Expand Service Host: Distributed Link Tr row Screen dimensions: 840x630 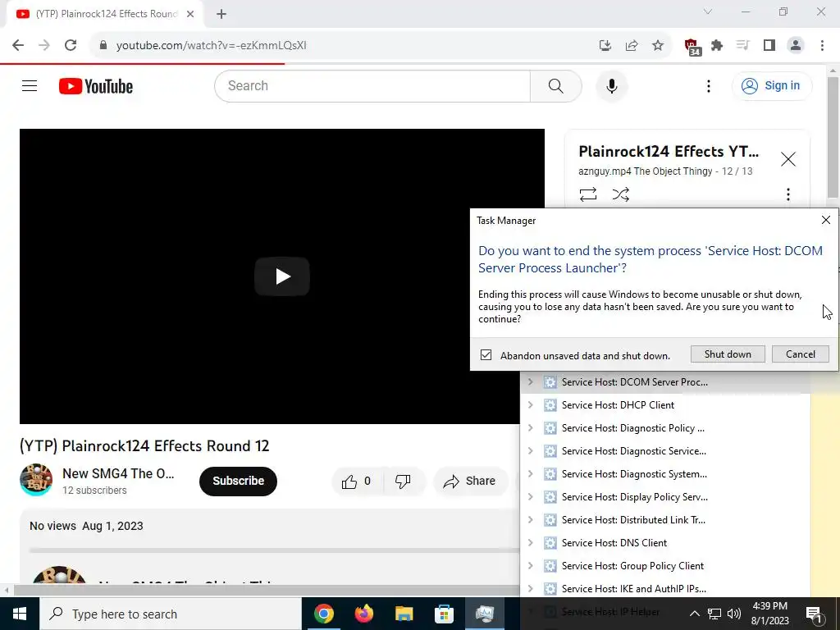pyautogui.click(x=531, y=520)
